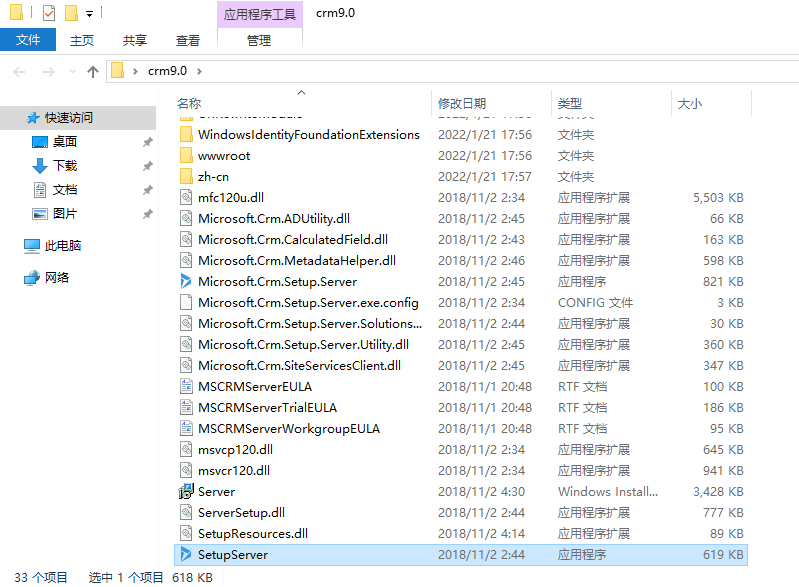Unpin 桌面 from Quick Access
The height and width of the screenshot is (587, 799).
coord(147,142)
